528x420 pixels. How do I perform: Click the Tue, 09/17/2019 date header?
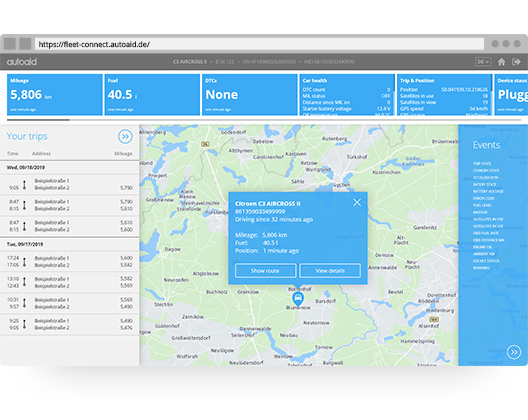pyautogui.click(x=25, y=244)
